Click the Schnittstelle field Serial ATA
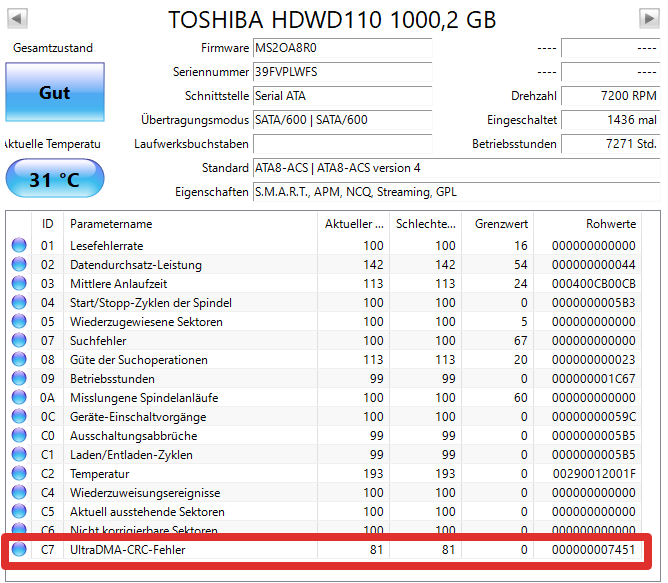 coord(343,96)
